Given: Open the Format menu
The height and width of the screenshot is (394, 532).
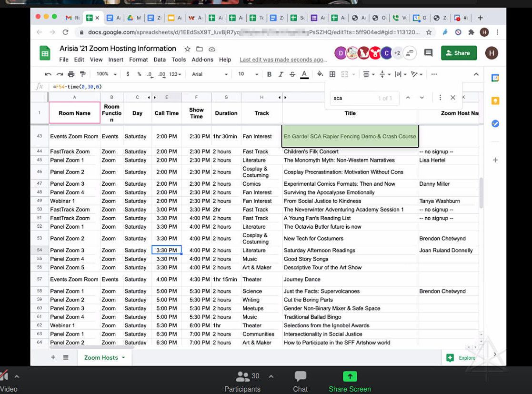Looking at the screenshot, I should (x=138, y=60).
